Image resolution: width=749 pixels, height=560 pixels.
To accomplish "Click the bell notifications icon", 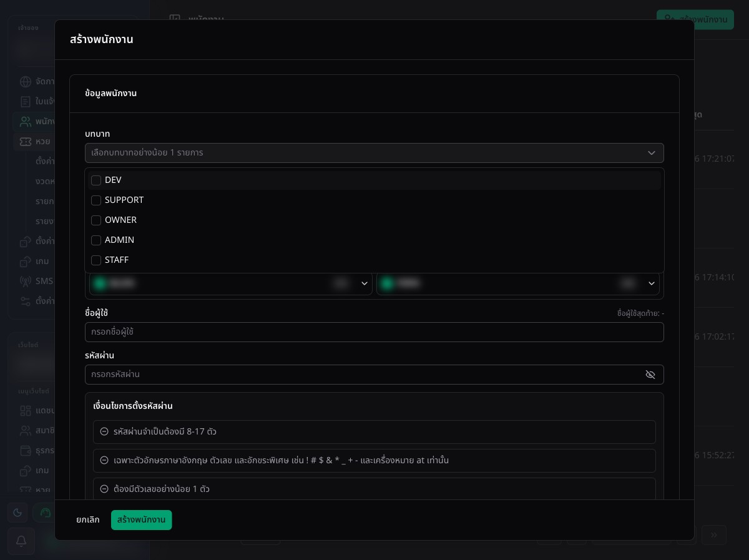I will pos(21,541).
